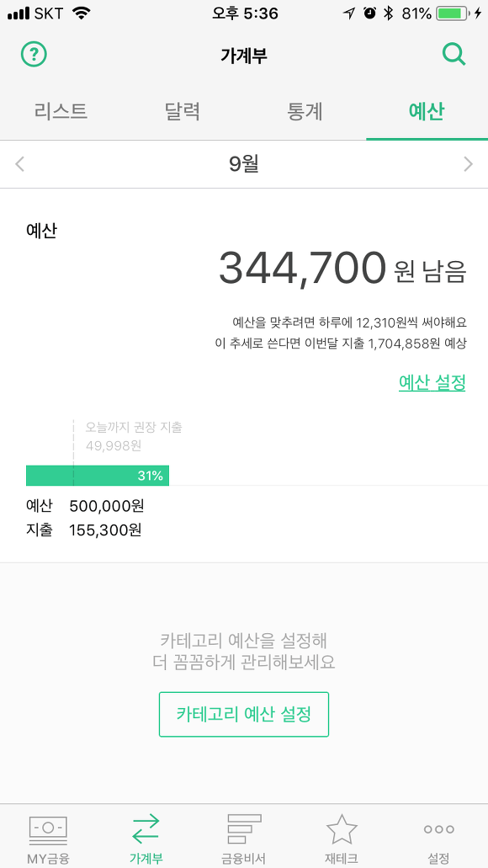Open 설정 three-dots icon
The height and width of the screenshot is (868, 488).
438,829
